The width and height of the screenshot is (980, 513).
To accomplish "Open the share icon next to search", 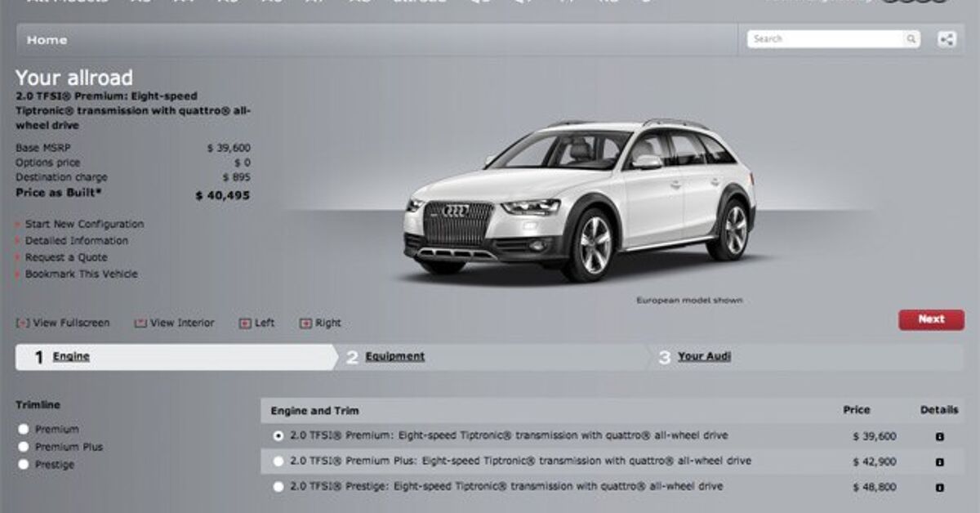I will click(947, 38).
